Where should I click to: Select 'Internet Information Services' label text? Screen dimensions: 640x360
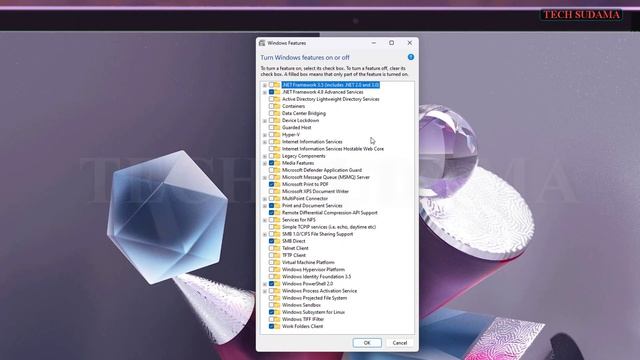coord(312,142)
